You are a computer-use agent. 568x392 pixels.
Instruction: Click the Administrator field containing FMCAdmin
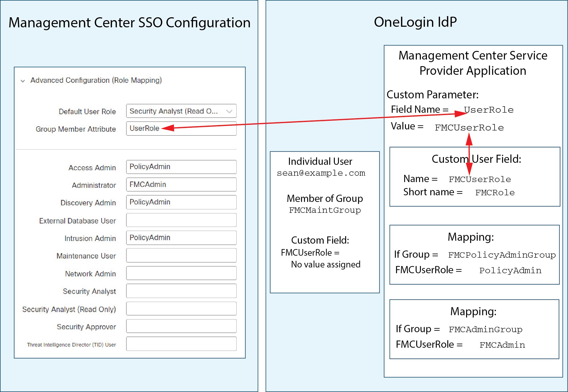(181, 184)
